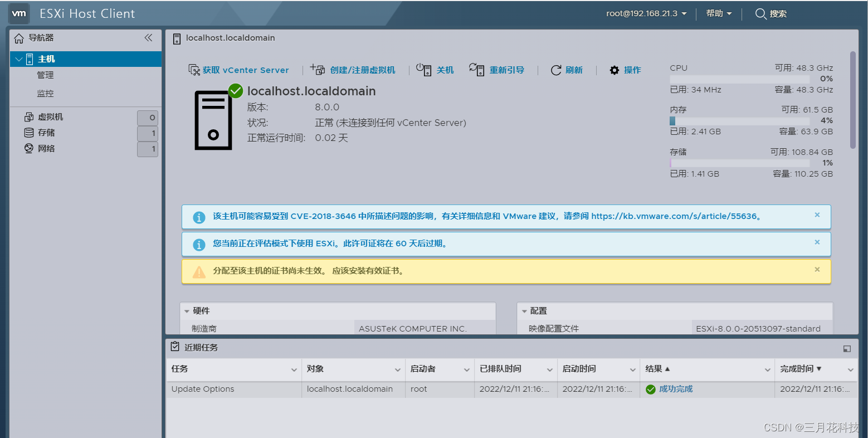Open the Object column dropdown arrow
The height and width of the screenshot is (438, 868).
(398, 369)
